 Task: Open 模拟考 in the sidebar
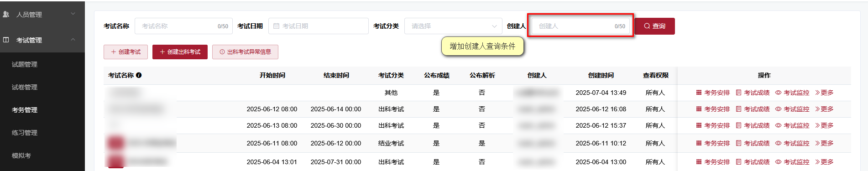21,155
